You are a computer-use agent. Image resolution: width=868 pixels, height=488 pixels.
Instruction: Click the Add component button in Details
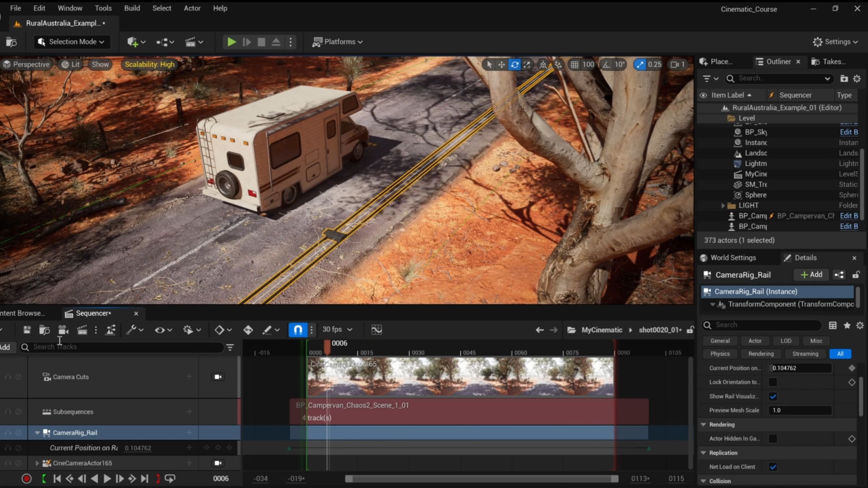pyautogui.click(x=811, y=275)
